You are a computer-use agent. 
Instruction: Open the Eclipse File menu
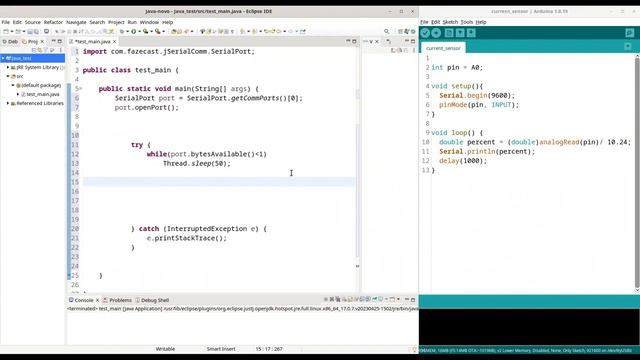tap(6, 22)
